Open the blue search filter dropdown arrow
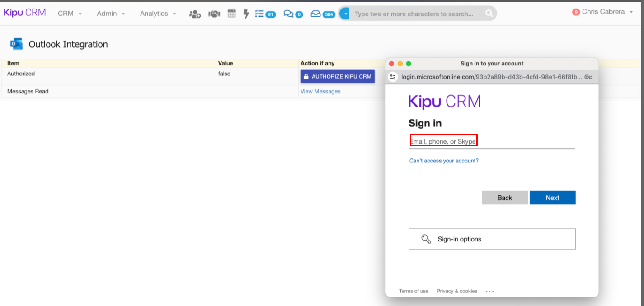Viewport: 644px width, 306px height. coord(345,14)
